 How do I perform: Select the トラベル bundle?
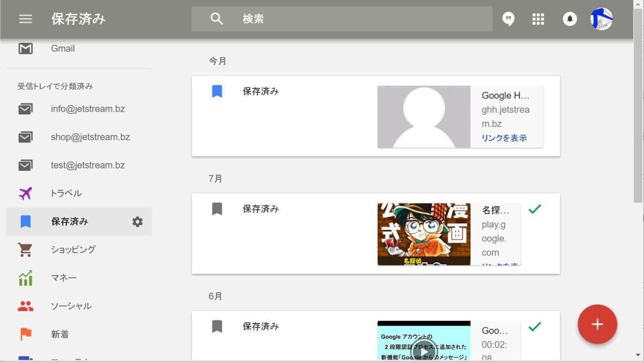[66, 193]
